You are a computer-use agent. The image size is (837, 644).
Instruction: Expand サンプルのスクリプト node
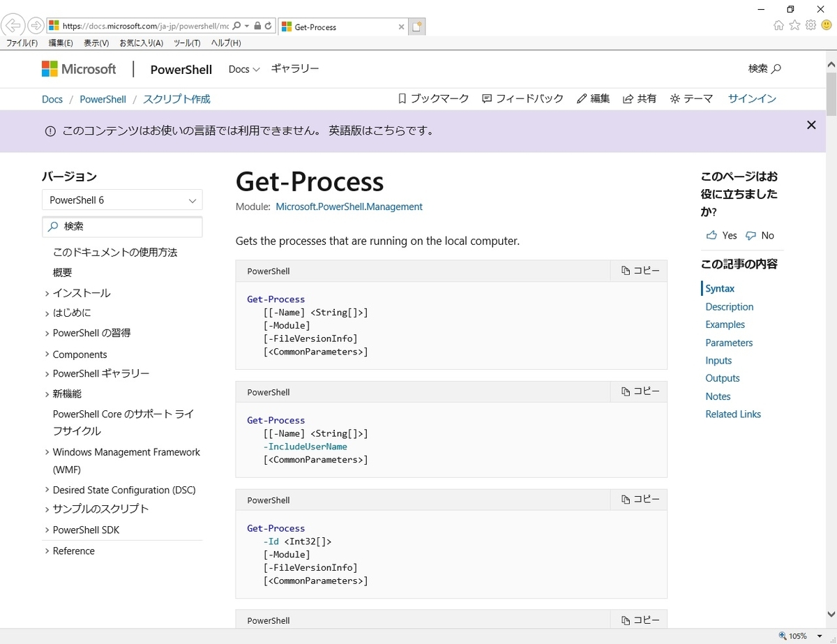47,509
